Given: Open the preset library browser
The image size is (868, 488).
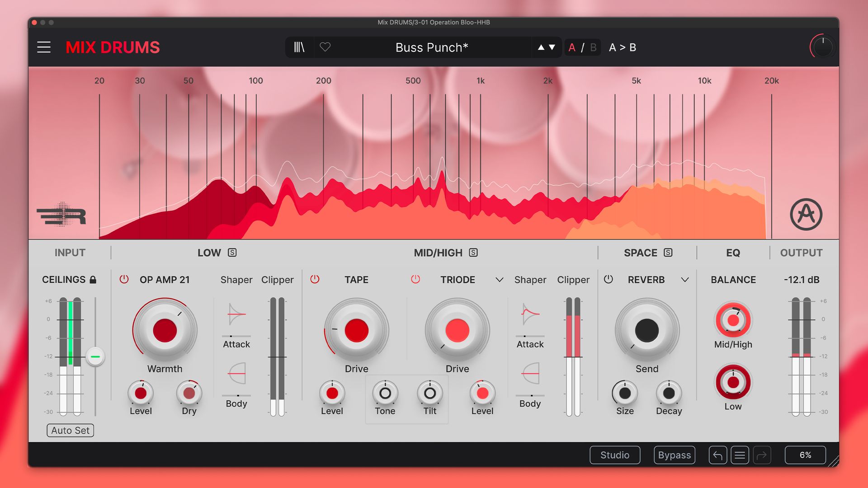Looking at the screenshot, I should tap(299, 47).
